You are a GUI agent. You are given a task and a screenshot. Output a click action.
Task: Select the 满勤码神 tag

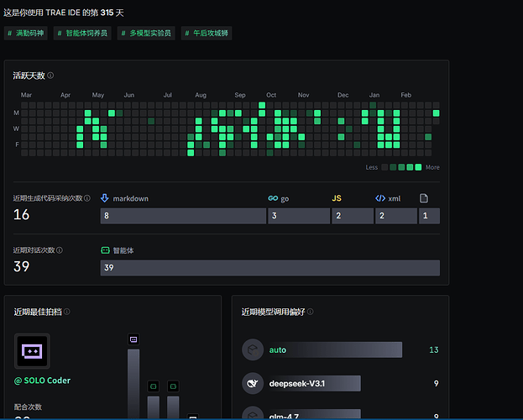pyautogui.click(x=26, y=33)
